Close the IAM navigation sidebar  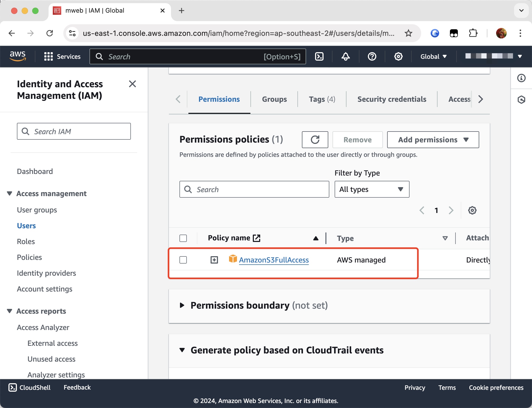(132, 84)
